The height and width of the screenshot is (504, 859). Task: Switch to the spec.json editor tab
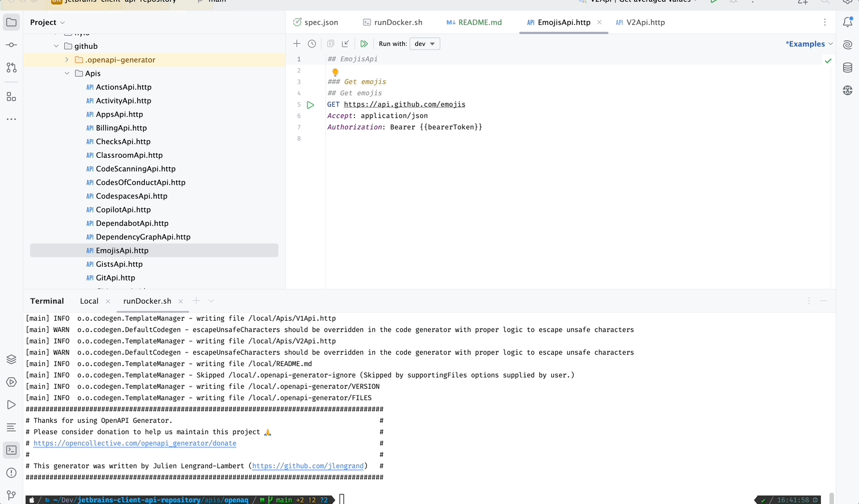[x=315, y=22]
